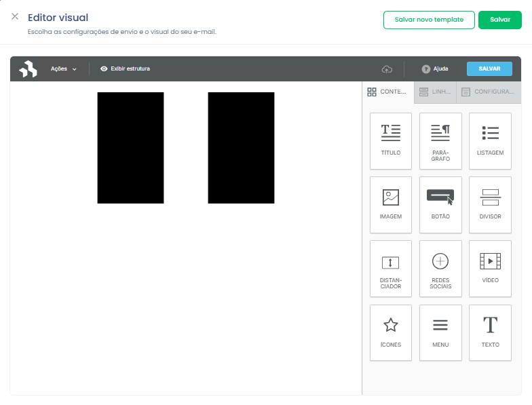Add a Menu content block

point(440,332)
